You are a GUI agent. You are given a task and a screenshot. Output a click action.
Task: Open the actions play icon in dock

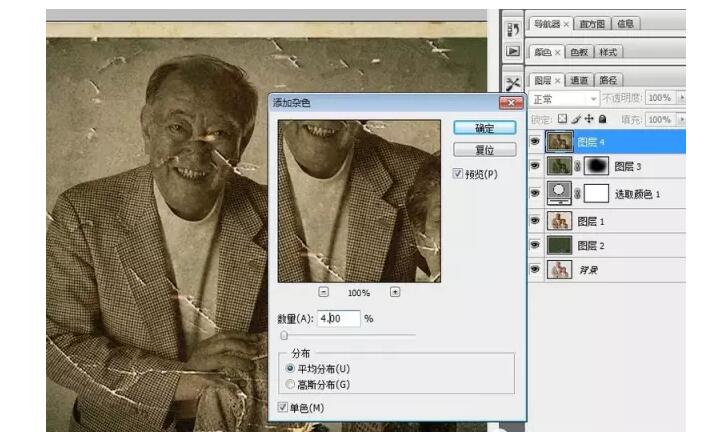(x=512, y=51)
